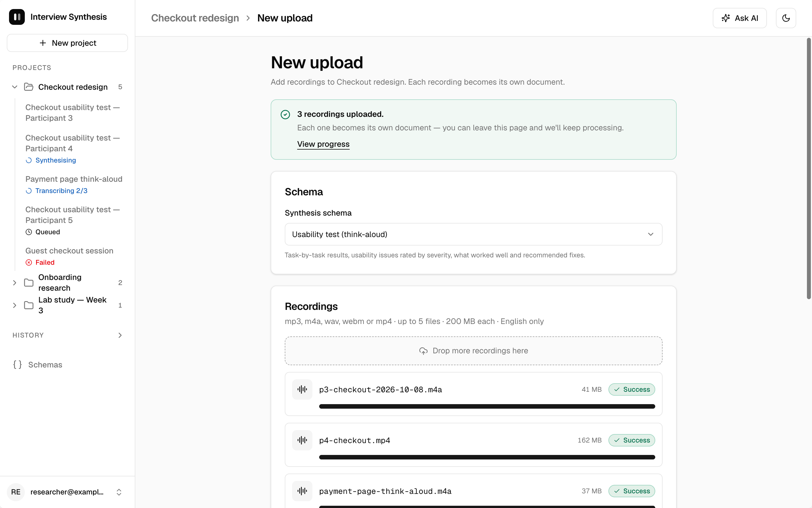Click the 162 MB file size label
Image resolution: width=812 pixels, height=508 pixels.
590,440
